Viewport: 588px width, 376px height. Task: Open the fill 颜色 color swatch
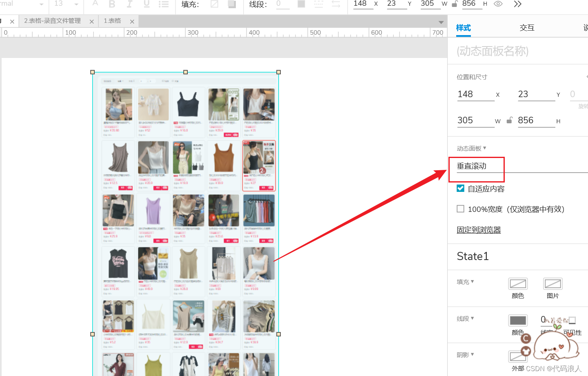pos(518,284)
